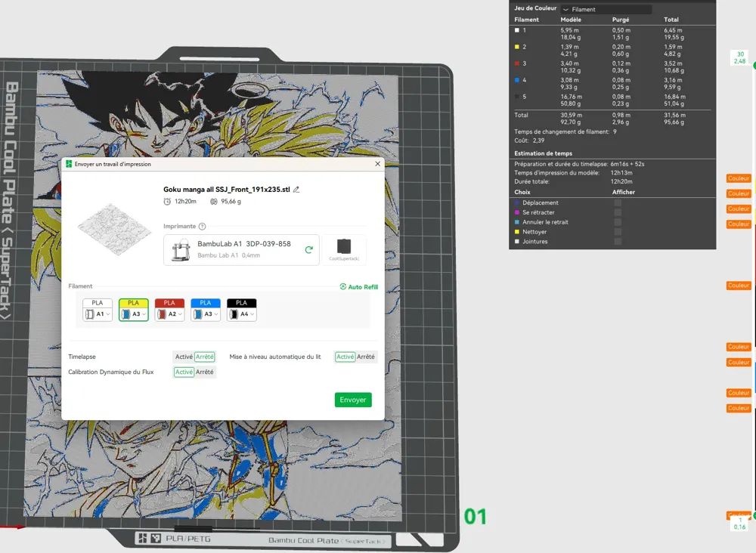Click the clock icon beside 12h20m
This screenshot has width=756, height=553.
pos(167,202)
